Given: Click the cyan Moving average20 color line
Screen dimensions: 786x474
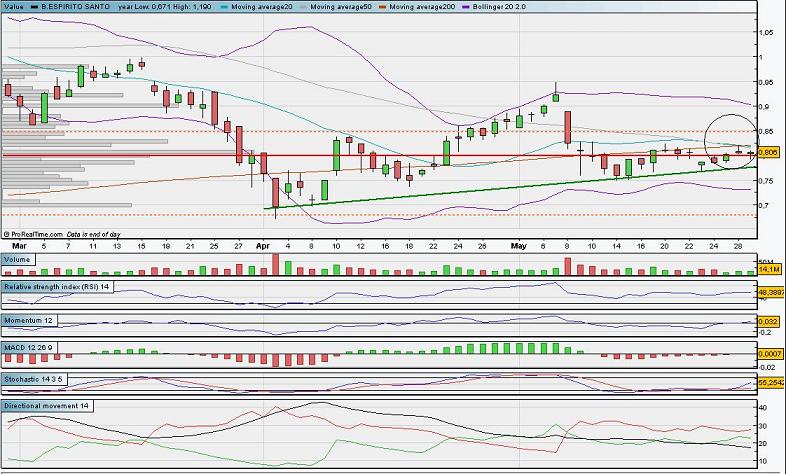Looking at the screenshot, I should (x=224, y=7).
